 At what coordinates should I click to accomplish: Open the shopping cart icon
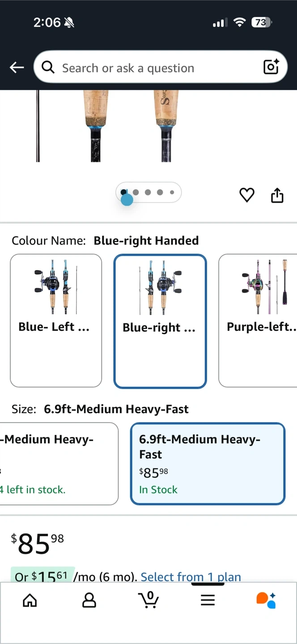pyautogui.click(x=148, y=600)
